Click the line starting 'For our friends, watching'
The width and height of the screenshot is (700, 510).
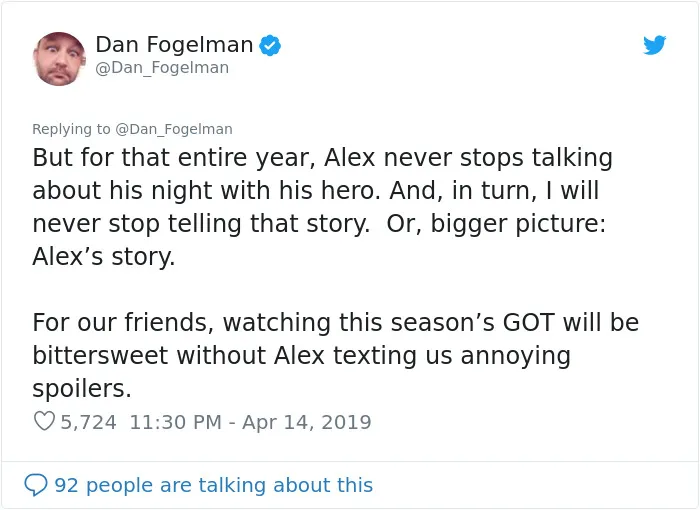(x=336, y=322)
